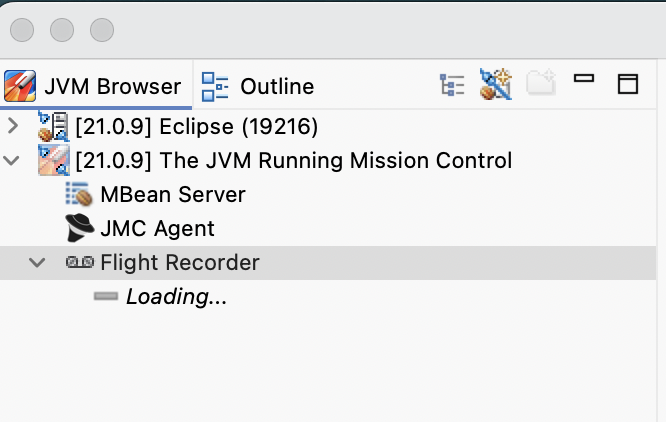This screenshot has height=422, width=666.
Task: Select the JMC Agent tree item
Action: coord(157,228)
